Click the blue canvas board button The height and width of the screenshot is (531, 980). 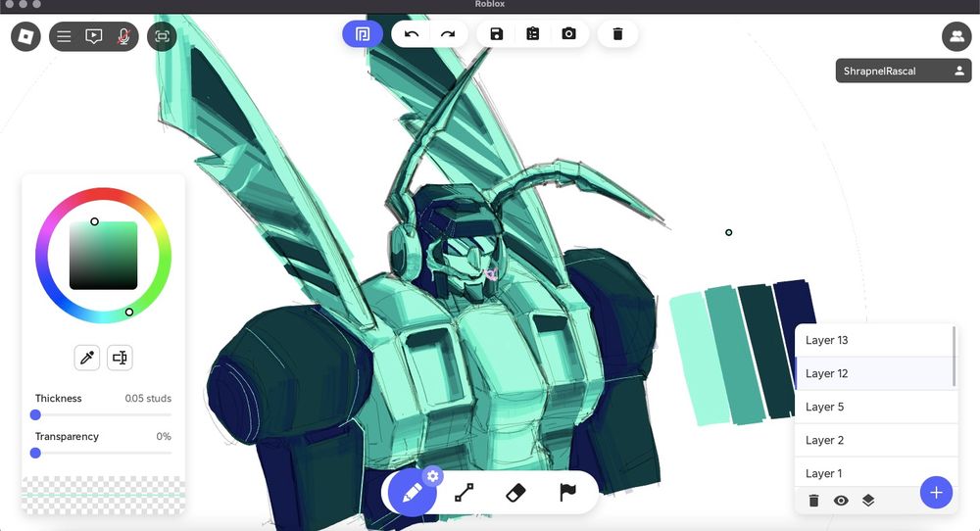point(363,33)
